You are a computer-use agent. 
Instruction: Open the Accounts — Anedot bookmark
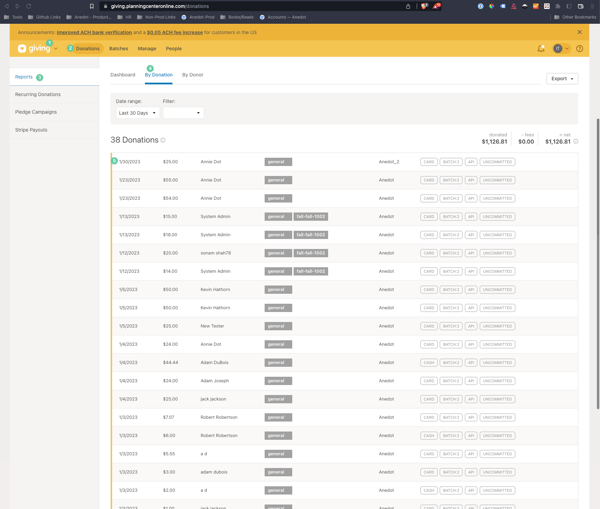pos(283,17)
